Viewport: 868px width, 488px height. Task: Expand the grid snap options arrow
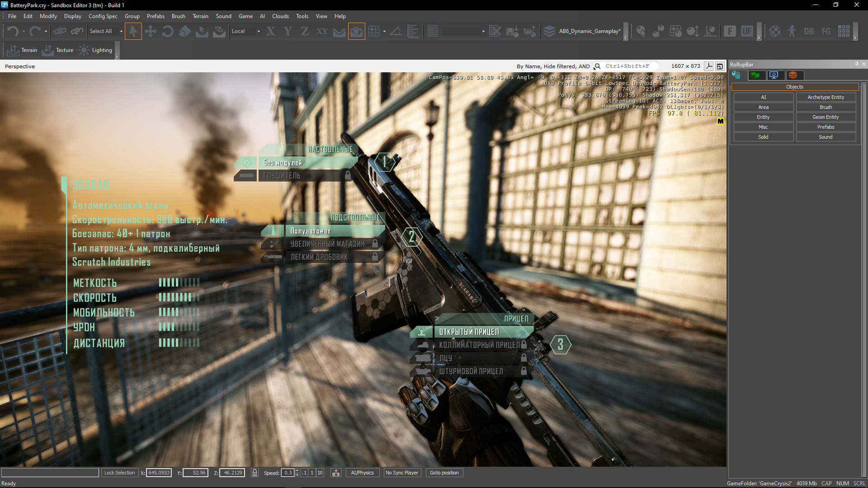point(384,31)
